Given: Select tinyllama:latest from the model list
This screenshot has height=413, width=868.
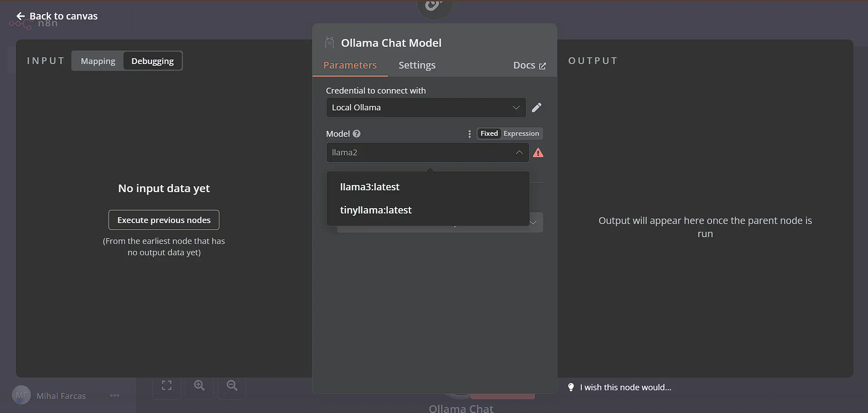Looking at the screenshot, I should click(375, 210).
